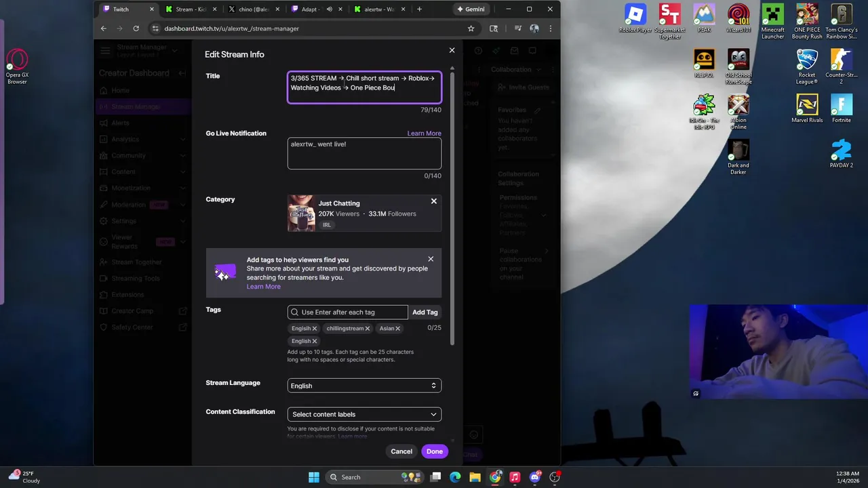
Task: Open Marvel Rivals desktop icon
Action: point(807,109)
